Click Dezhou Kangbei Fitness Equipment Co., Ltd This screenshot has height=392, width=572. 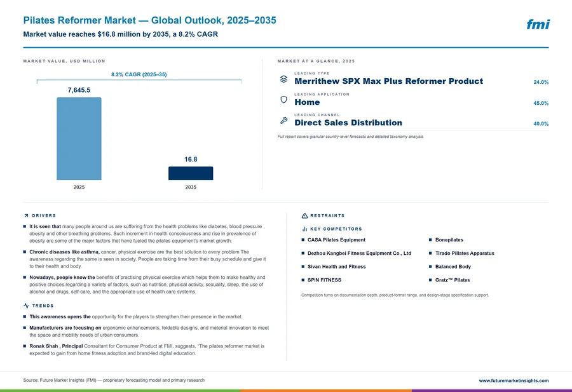click(x=359, y=253)
